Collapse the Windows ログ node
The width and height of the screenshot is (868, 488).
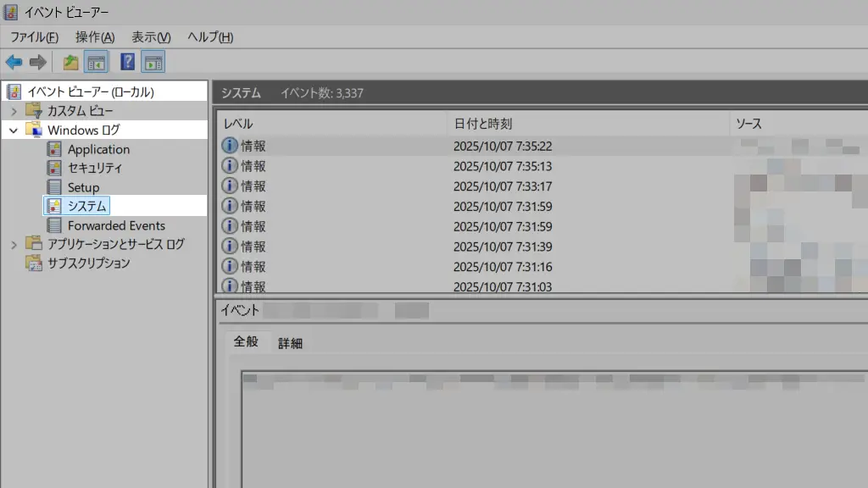point(14,130)
